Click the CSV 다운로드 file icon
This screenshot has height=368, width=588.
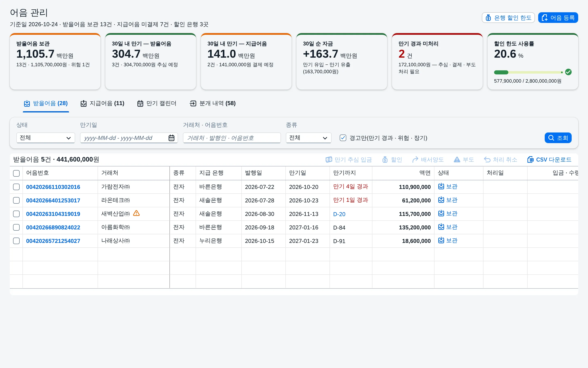(530, 160)
